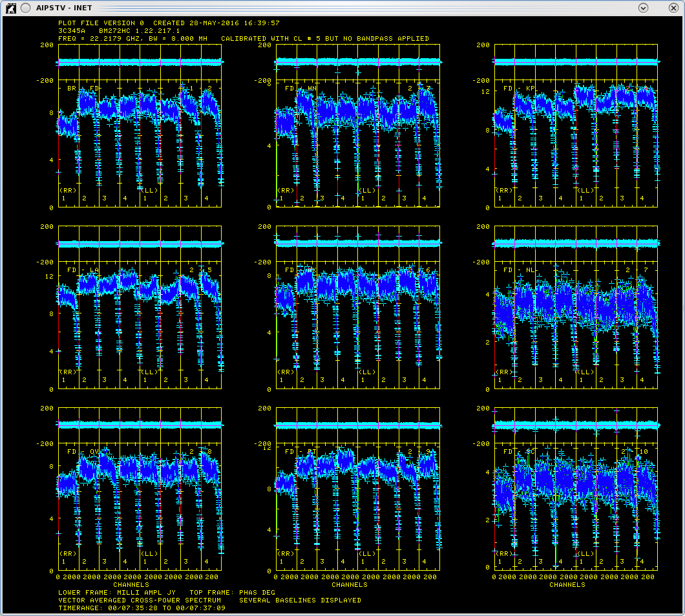
Task: Click the FD - PT amplitude spectrum plot
Action: pyautogui.click(x=358, y=507)
